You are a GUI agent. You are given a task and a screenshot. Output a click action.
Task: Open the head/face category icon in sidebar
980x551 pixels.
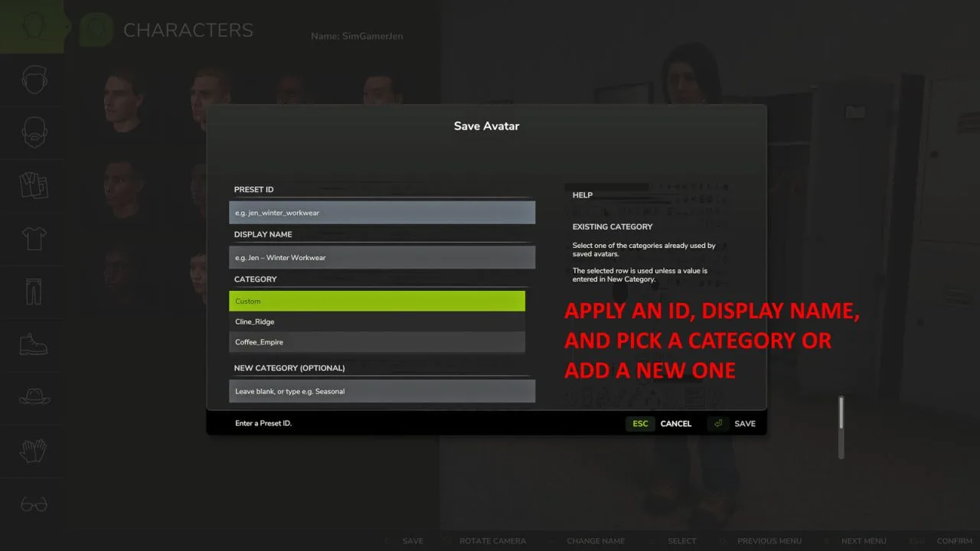click(34, 80)
